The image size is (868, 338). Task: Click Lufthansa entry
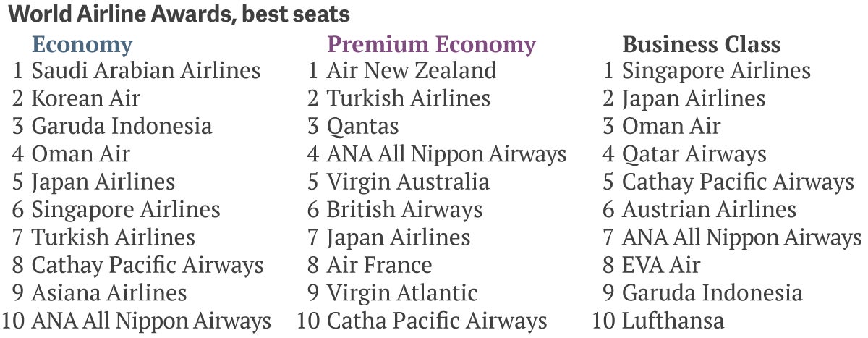pyautogui.click(x=673, y=321)
